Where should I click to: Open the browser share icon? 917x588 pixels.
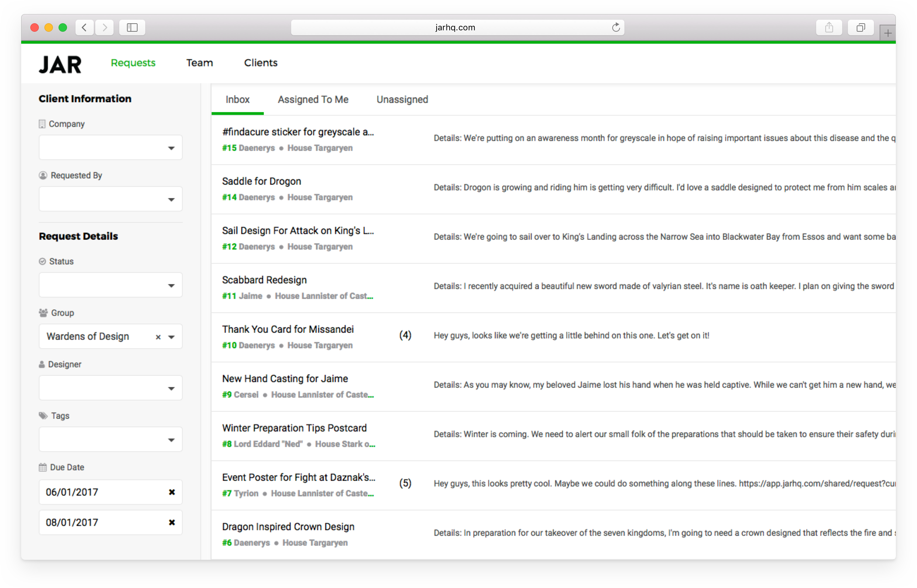[829, 27]
